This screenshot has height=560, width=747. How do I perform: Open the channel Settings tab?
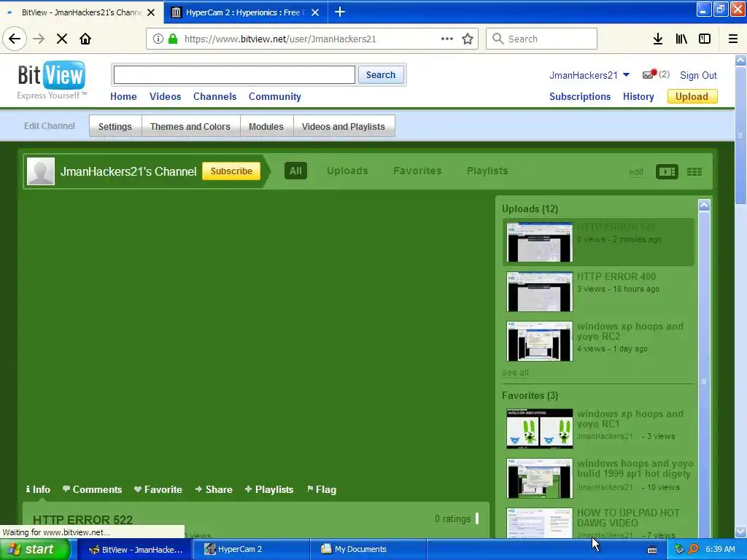click(x=115, y=126)
